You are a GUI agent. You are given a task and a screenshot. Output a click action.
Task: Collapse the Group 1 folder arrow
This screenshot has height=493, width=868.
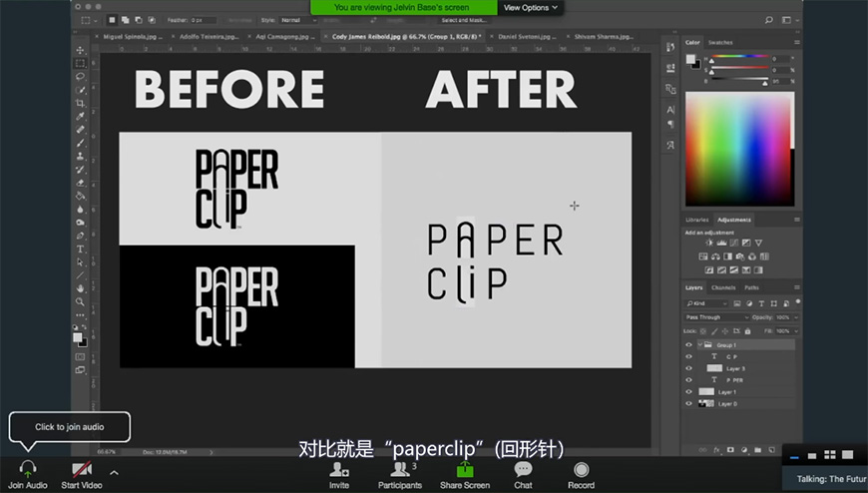[699, 344]
